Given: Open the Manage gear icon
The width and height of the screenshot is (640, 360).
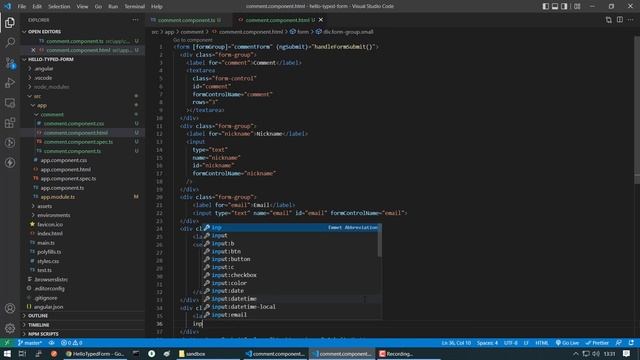Looking at the screenshot, I should coord(10,328).
